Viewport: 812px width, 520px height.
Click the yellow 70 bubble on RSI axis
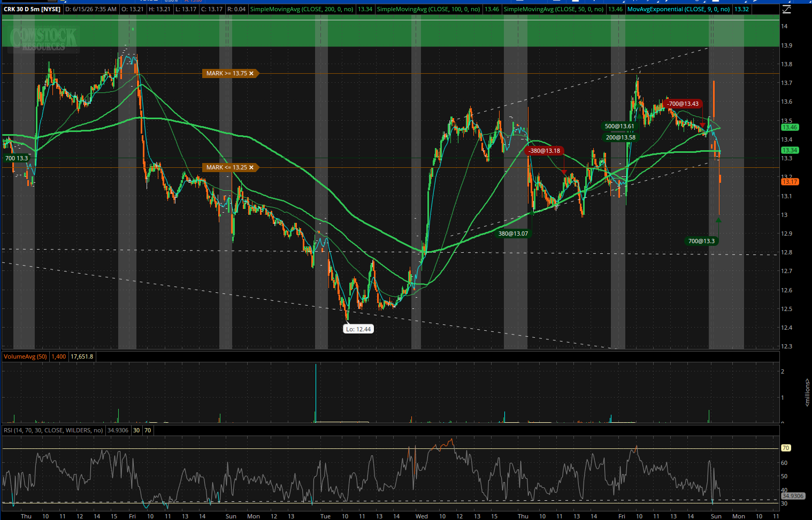coord(786,448)
